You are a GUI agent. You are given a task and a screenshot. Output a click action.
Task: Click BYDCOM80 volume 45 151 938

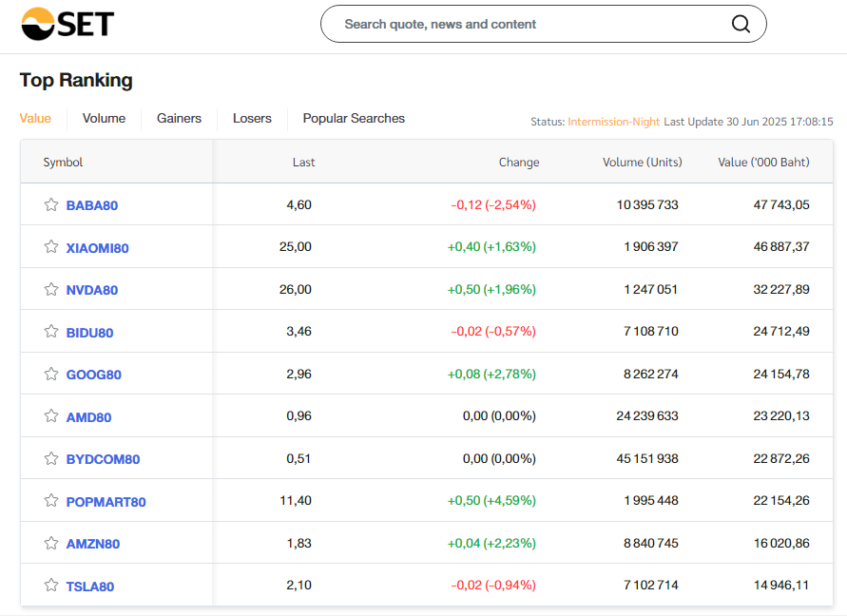[647, 459]
